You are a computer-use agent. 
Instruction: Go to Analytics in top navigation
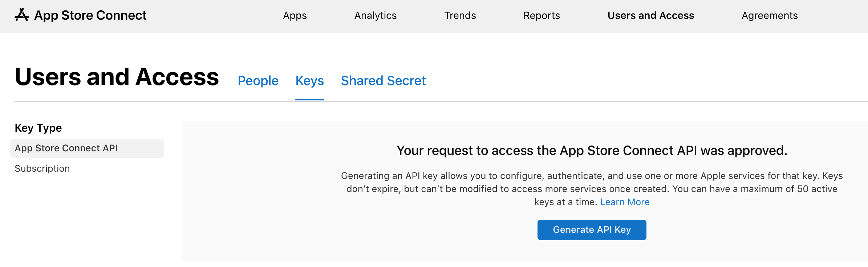[375, 16]
